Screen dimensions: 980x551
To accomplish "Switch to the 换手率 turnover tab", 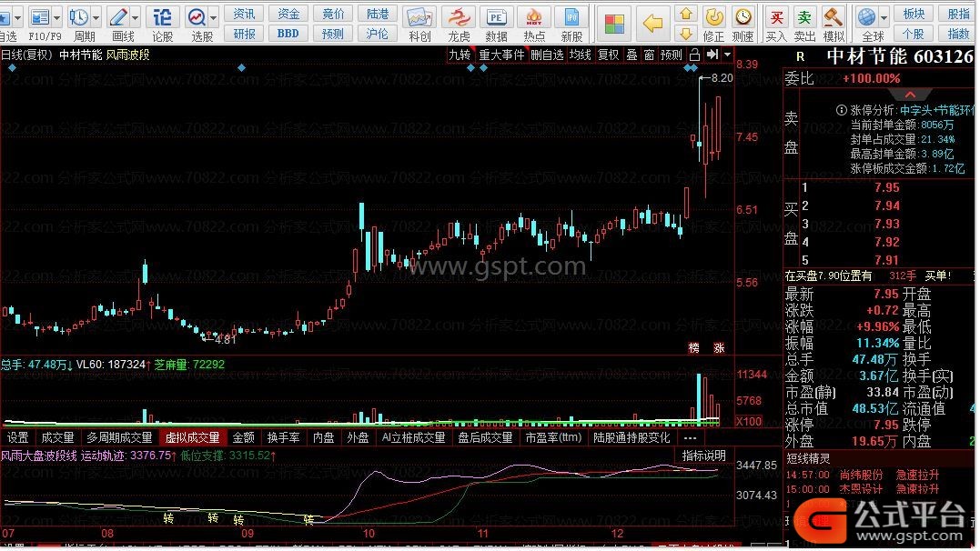I will [283, 438].
